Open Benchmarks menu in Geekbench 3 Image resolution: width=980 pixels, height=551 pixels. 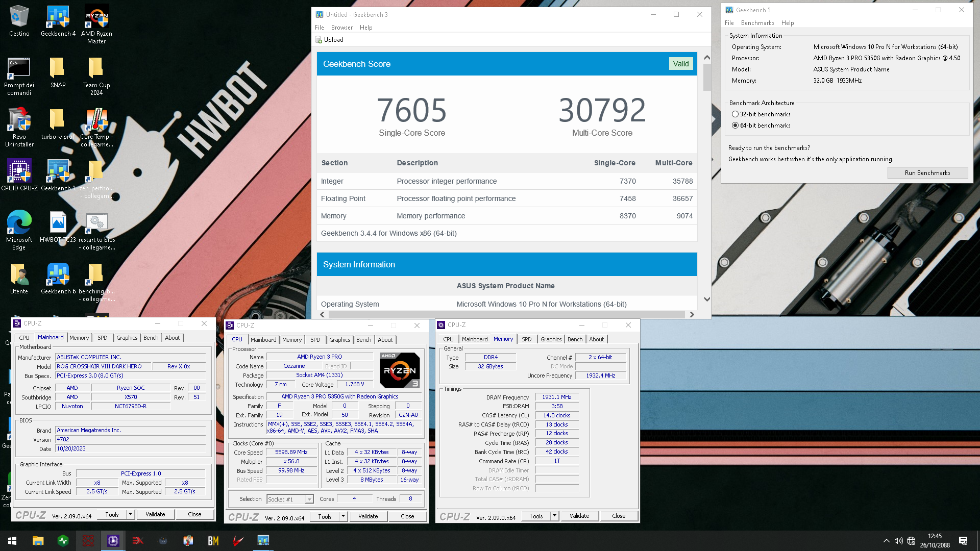click(x=757, y=23)
